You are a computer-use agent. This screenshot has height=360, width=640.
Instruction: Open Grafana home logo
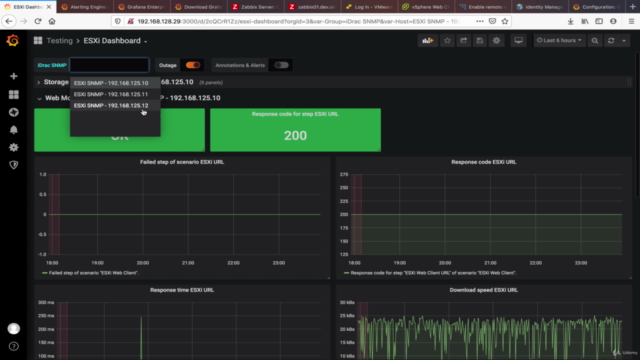coord(13,40)
